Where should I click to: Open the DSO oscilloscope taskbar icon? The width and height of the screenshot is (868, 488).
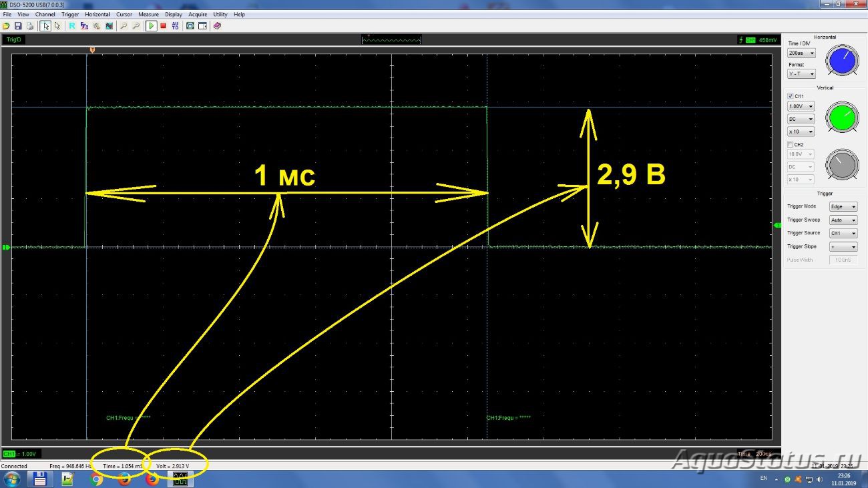coord(180,479)
